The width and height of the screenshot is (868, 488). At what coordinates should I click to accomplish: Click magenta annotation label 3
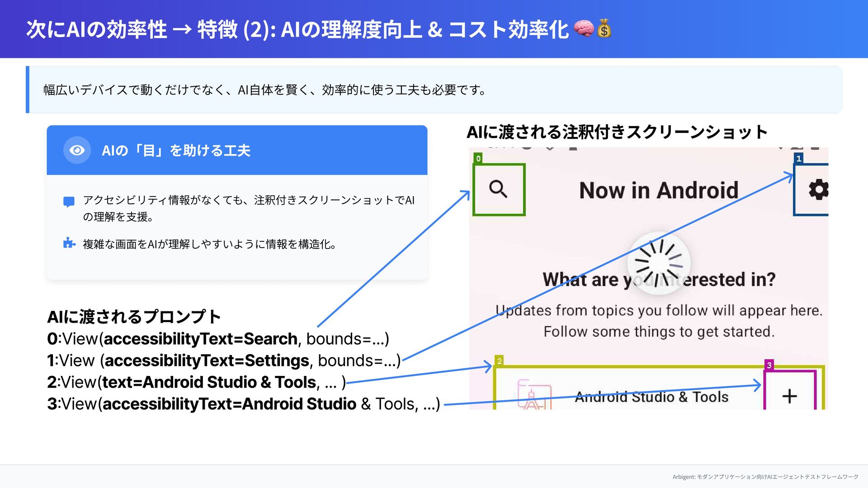point(769,365)
